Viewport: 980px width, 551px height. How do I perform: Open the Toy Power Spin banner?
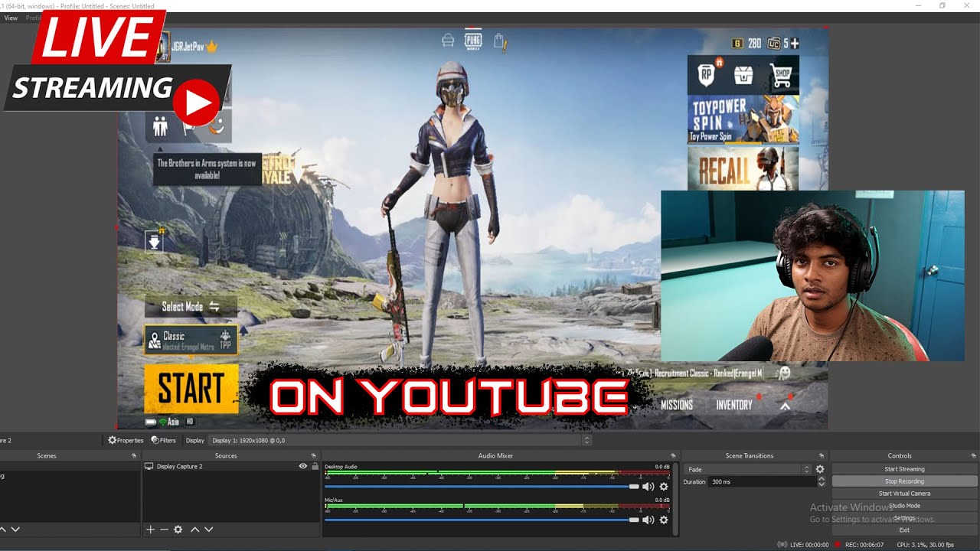(743, 119)
